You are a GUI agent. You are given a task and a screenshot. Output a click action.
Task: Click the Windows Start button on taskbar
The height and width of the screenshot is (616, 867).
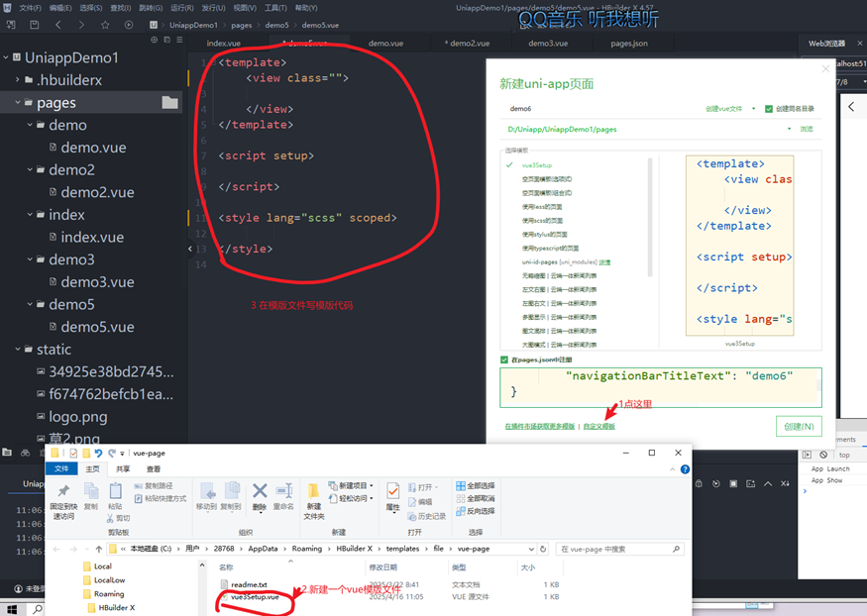click(x=12, y=609)
